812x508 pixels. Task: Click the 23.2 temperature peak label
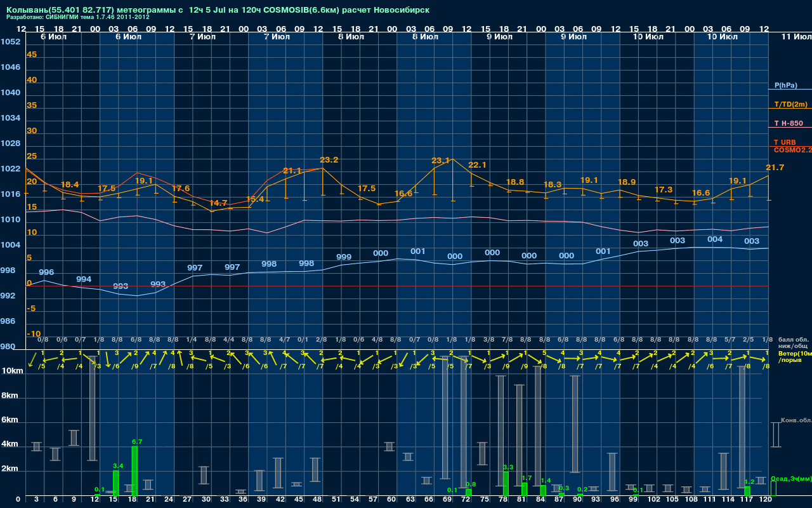point(329,160)
